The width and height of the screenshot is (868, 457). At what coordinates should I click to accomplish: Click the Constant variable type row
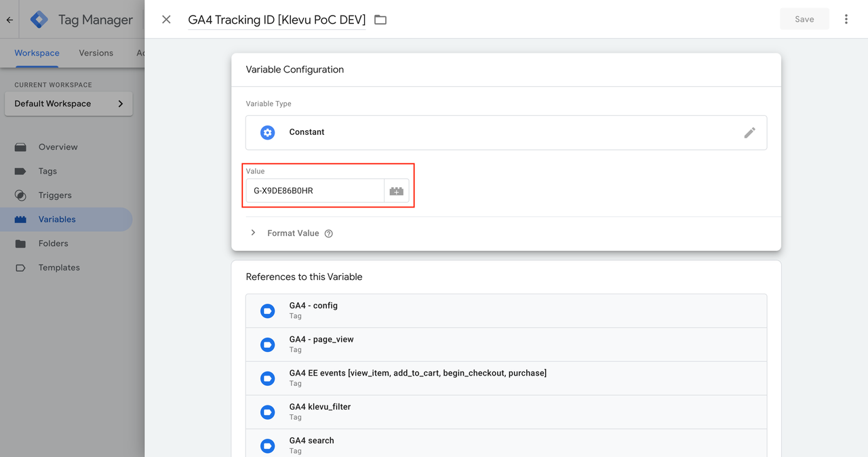coord(506,132)
